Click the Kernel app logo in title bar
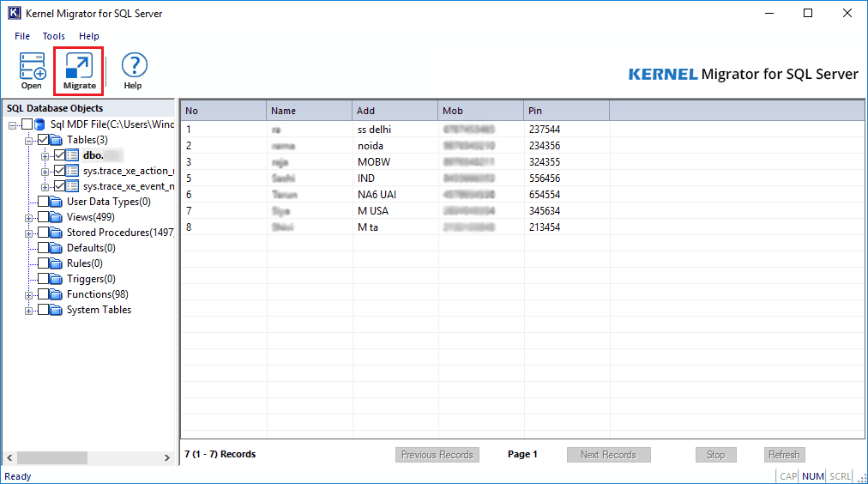Screen dimensions: 868x484 click(14, 13)
